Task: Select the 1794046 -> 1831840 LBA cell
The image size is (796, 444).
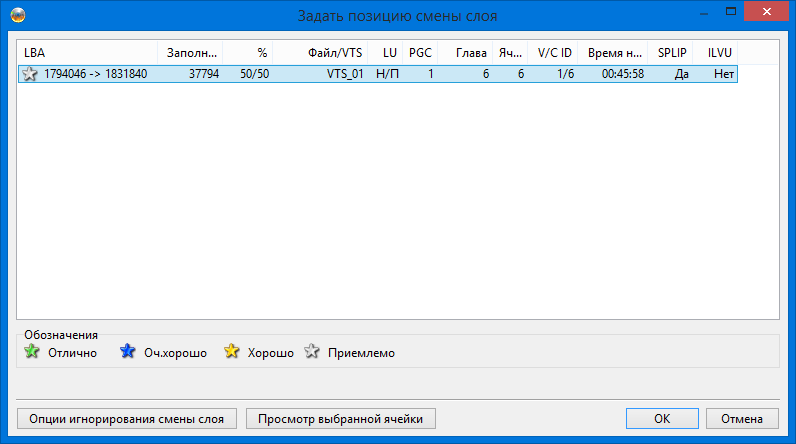Action: pos(95,74)
